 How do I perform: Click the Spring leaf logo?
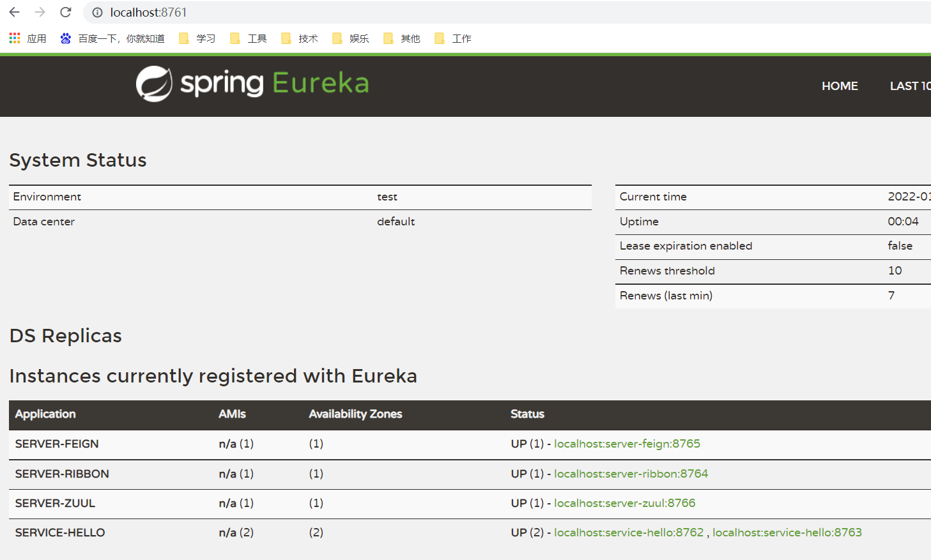tap(154, 84)
